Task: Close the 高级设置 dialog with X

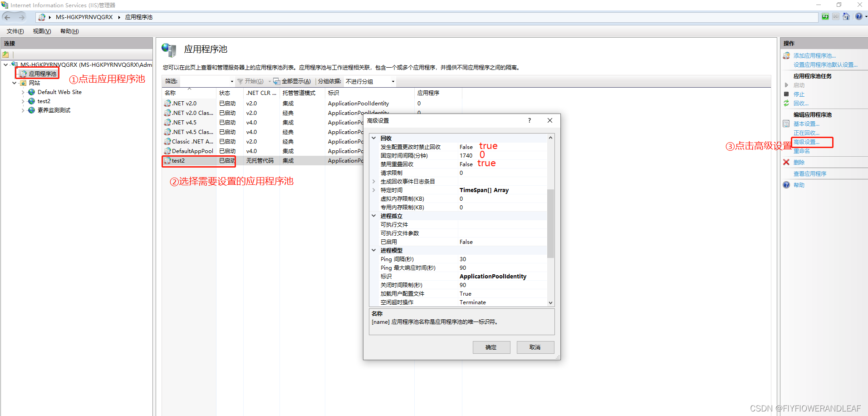Action: pyautogui.click(x=550, y=120)
